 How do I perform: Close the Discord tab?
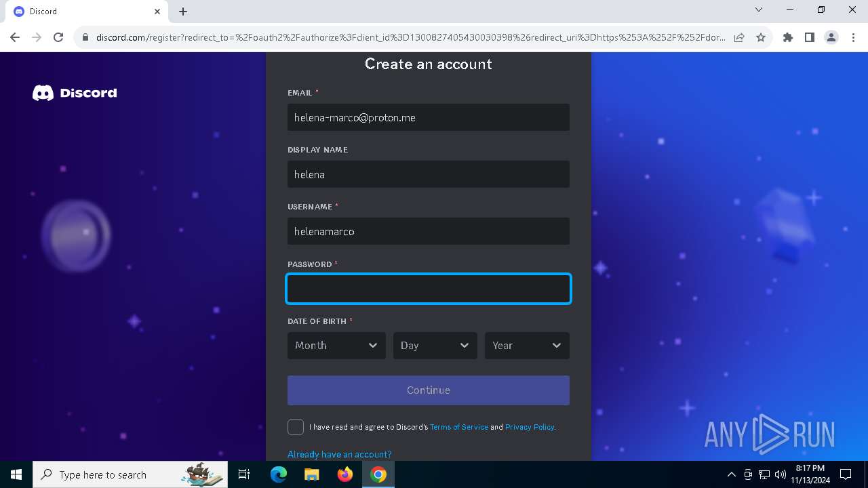[x=157, y=12]
